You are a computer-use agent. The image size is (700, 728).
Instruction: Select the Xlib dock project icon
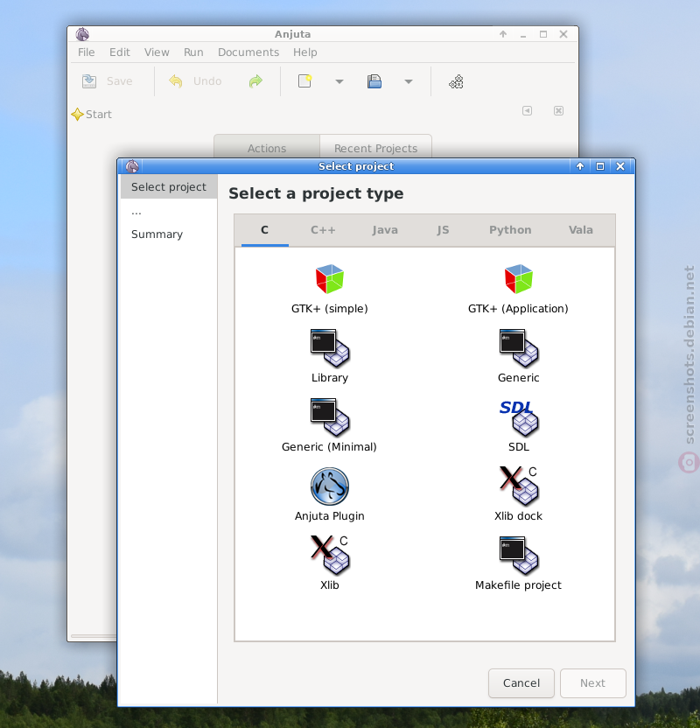click(519, 486)
